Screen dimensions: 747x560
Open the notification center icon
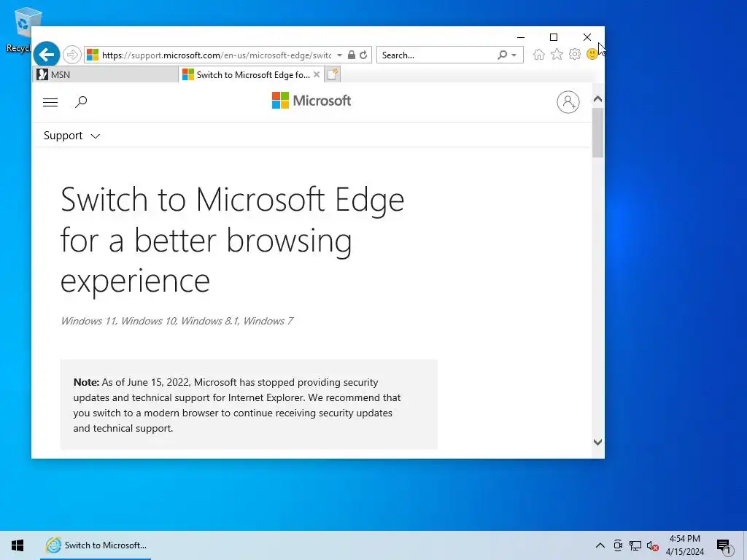tap(724, 545)
